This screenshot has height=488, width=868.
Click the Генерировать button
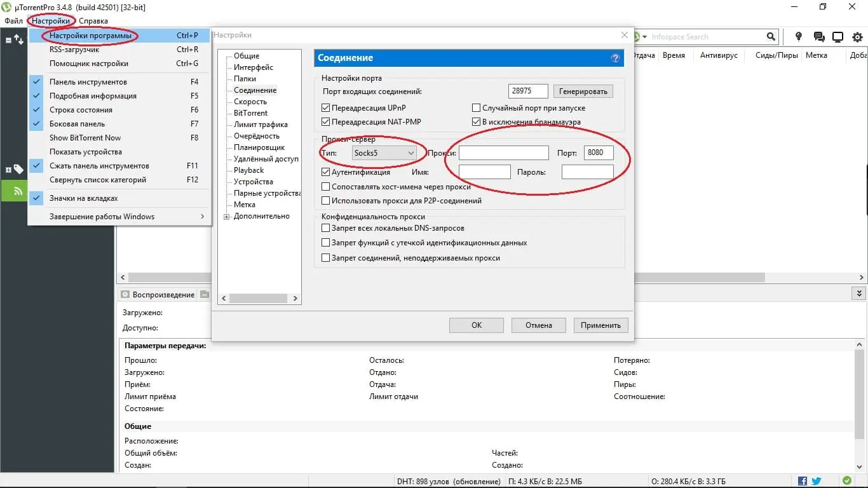point(582,91)
